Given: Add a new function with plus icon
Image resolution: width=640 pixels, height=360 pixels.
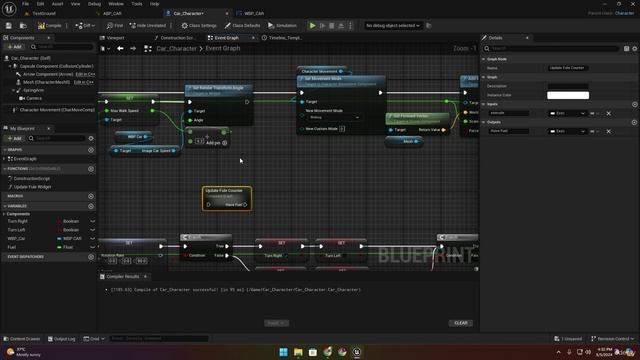Looking at the screenshot, I should click(x=91, y=169).
